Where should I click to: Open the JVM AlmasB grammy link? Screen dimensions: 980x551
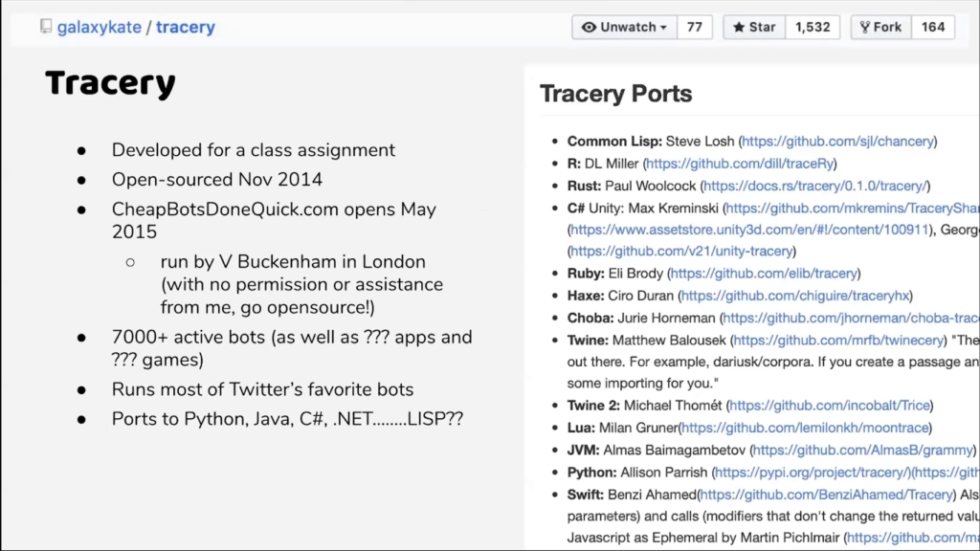(863, 451)
